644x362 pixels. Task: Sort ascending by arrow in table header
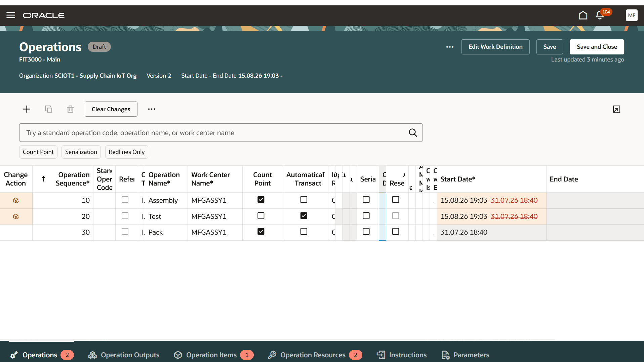[43, 179]
